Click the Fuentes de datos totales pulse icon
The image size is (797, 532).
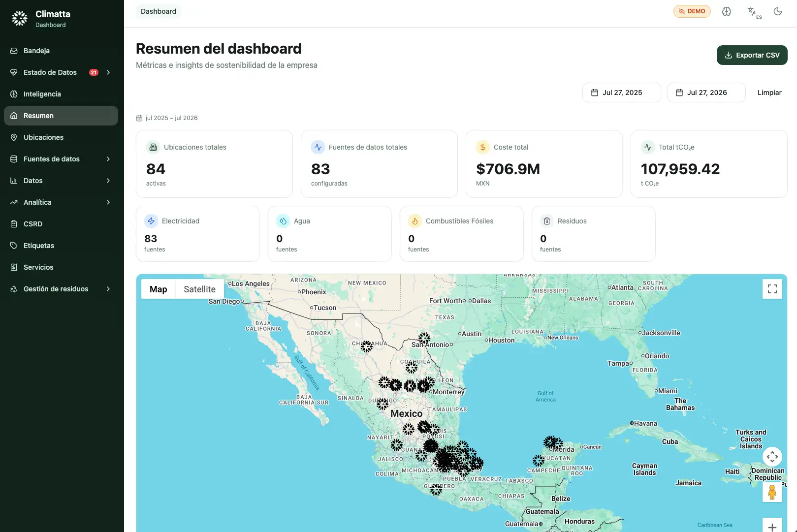[x=318, y=147]
